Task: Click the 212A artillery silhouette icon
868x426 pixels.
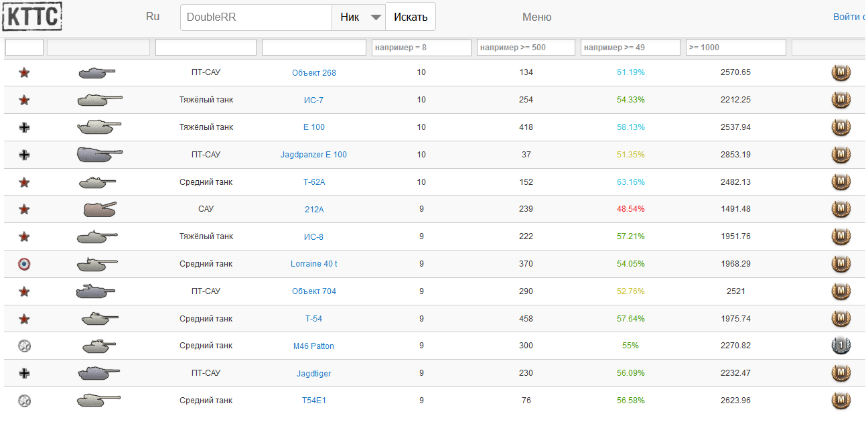Action: click(99, 209)
